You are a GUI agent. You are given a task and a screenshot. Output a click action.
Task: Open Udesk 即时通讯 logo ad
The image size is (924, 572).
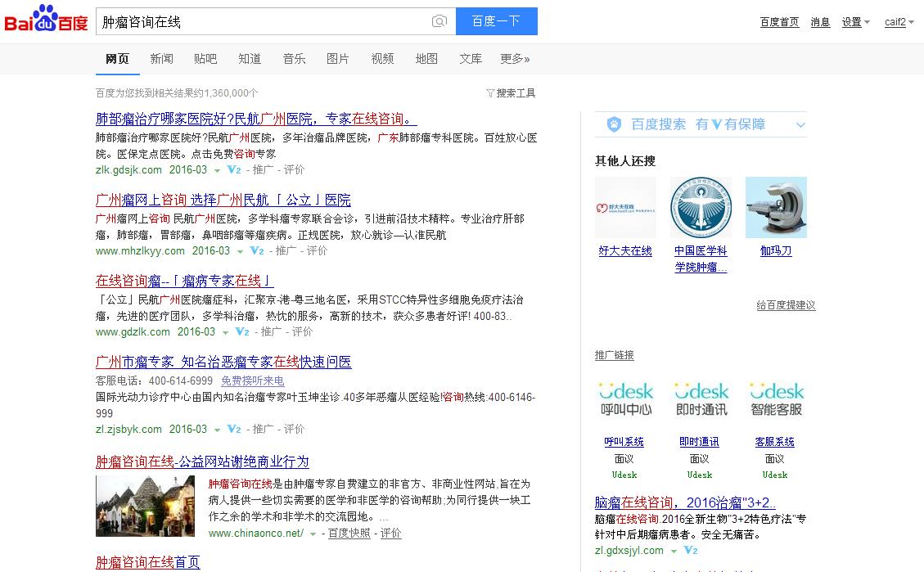[701, 399]
